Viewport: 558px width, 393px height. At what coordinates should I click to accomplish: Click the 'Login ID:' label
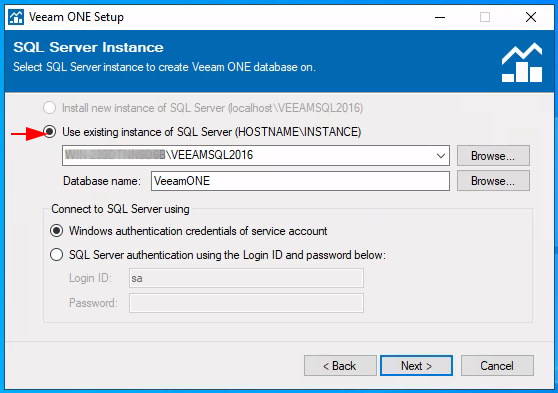pos(90,278)
